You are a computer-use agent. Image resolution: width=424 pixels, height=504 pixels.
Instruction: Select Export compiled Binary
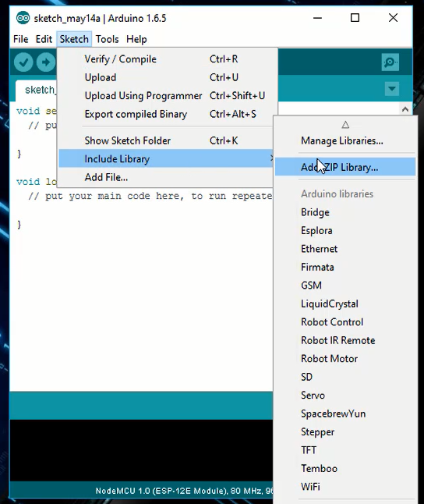(168, 114)
